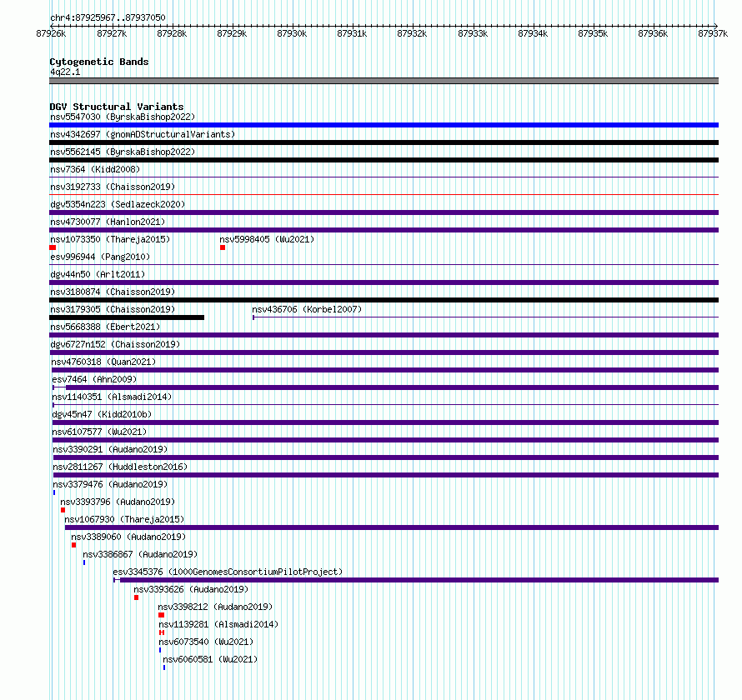Select the dgv44n50 (Arlt2011) label
Viewport: 742px width, 700px height.
98,274
